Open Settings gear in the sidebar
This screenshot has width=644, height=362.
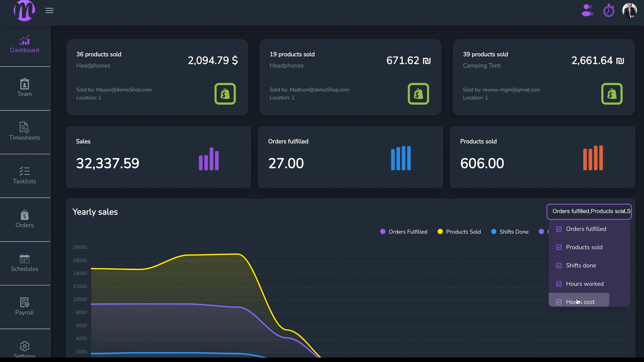coord(25,349)
